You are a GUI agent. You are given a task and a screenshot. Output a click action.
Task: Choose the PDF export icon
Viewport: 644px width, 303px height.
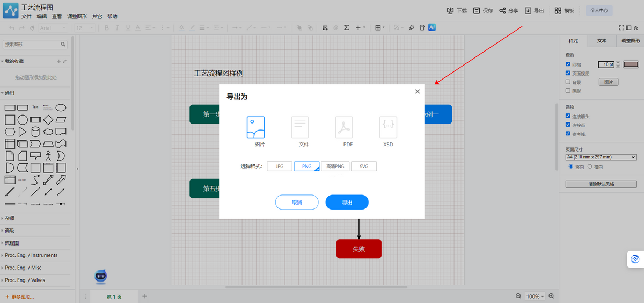(x=344, y=127)
